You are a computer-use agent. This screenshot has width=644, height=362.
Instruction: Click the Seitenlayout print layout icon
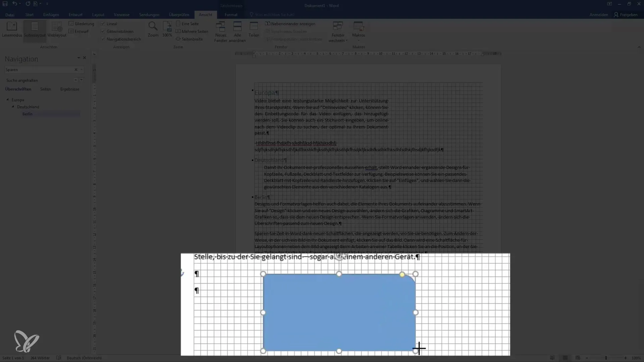[35, 29]
